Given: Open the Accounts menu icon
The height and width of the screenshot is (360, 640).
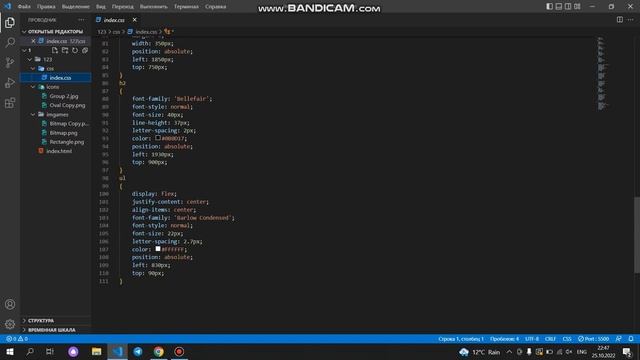Looking at the screenshot, I should [x=10, y=304].
